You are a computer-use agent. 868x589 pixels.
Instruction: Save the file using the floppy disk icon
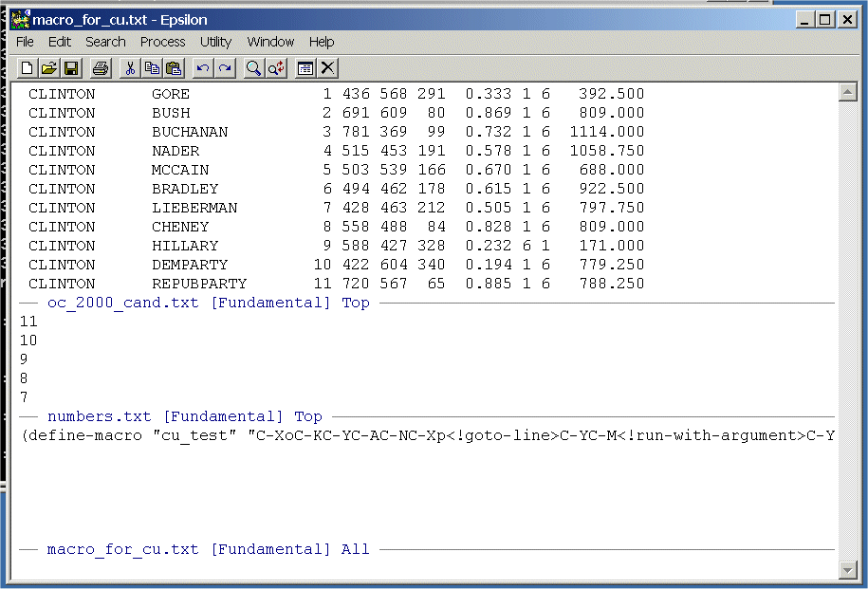71,67
